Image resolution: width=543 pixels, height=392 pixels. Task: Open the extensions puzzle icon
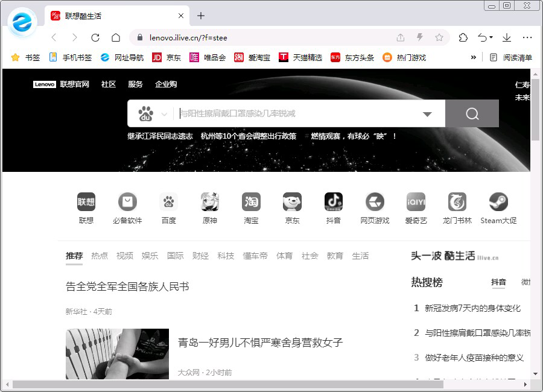pos(463,37)
